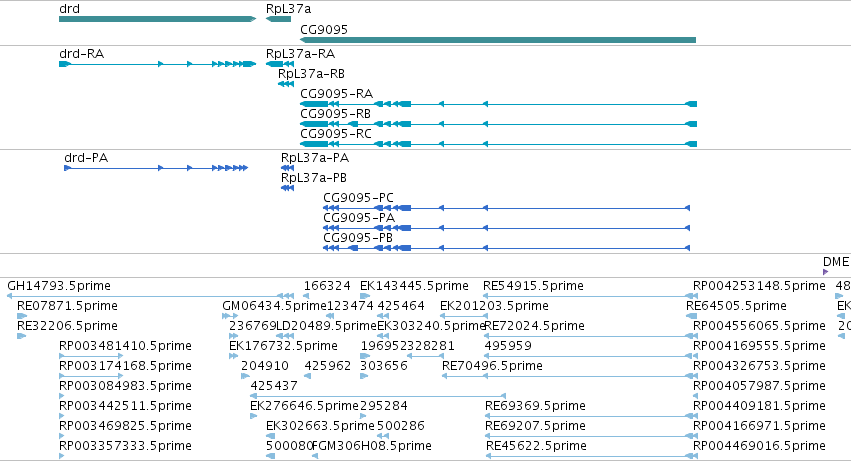The width and height of the screenshot is (851, 461).
Task: Select the CG9095-PC coding feature
Action: 506,208
